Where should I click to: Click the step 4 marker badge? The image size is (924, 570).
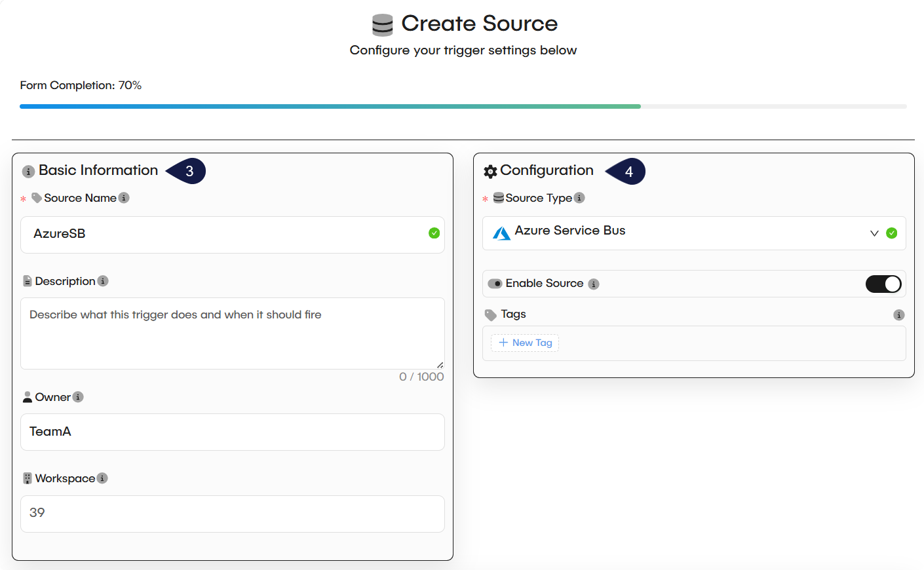(627, 172)
